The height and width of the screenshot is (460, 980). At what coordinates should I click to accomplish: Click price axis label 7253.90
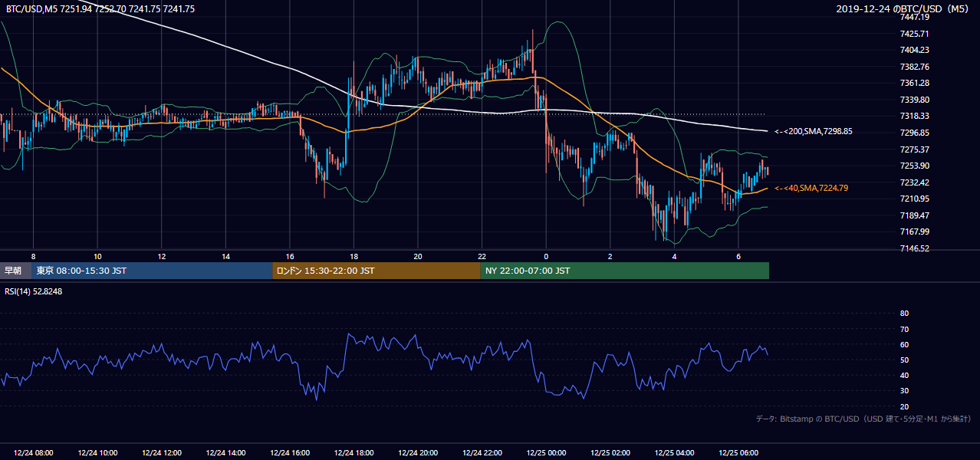click(x=914, y=166)
